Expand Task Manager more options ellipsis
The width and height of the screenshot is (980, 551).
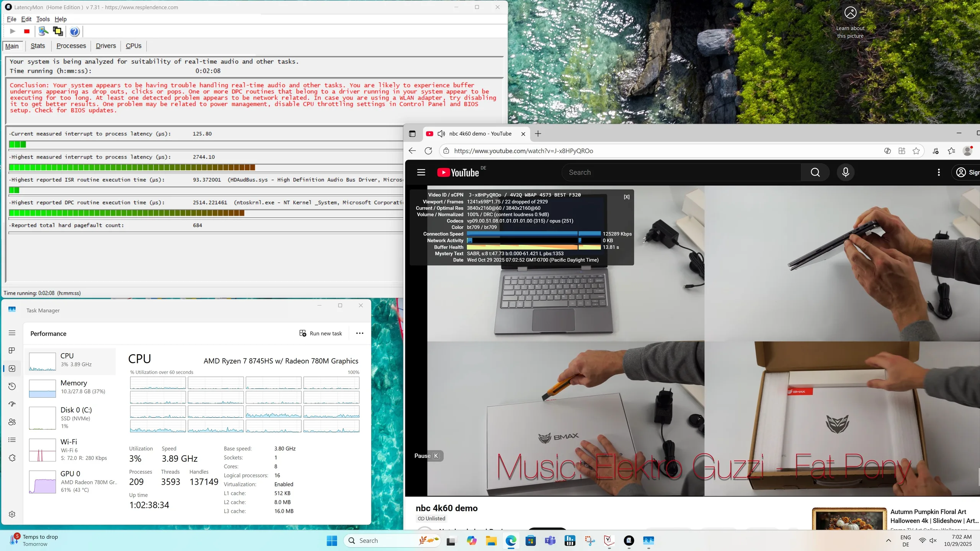point(359,333)
